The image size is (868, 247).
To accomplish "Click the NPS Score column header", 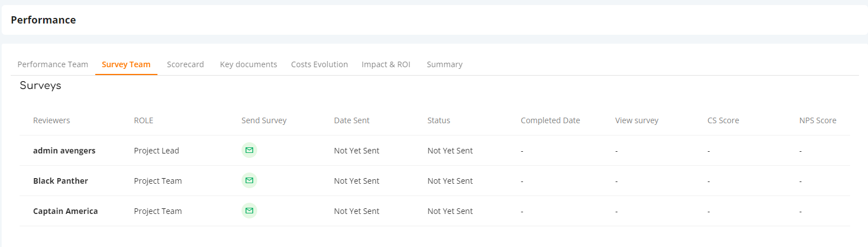I will [818, 120].
